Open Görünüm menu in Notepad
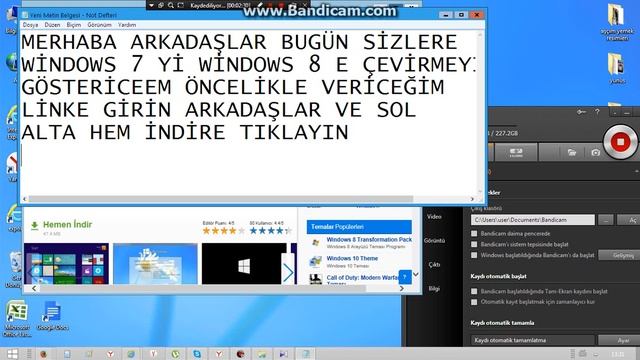640x360 pixels. coord(99,25)
